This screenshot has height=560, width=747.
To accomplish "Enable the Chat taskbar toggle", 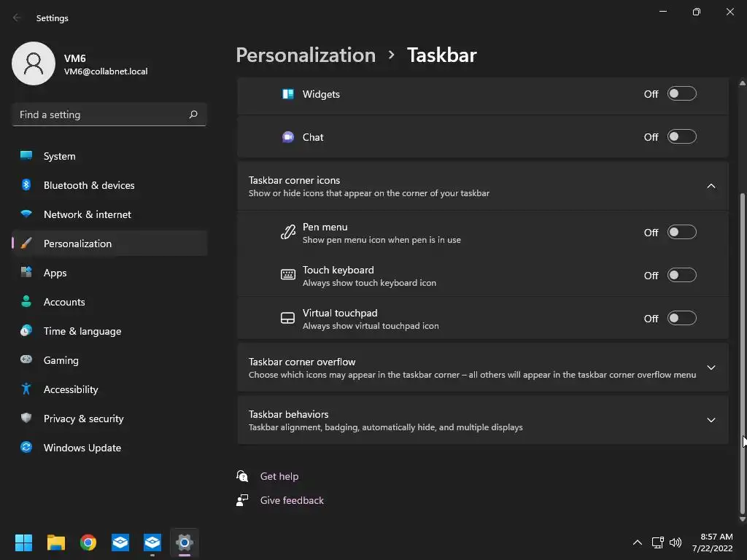I will point(682,136).
